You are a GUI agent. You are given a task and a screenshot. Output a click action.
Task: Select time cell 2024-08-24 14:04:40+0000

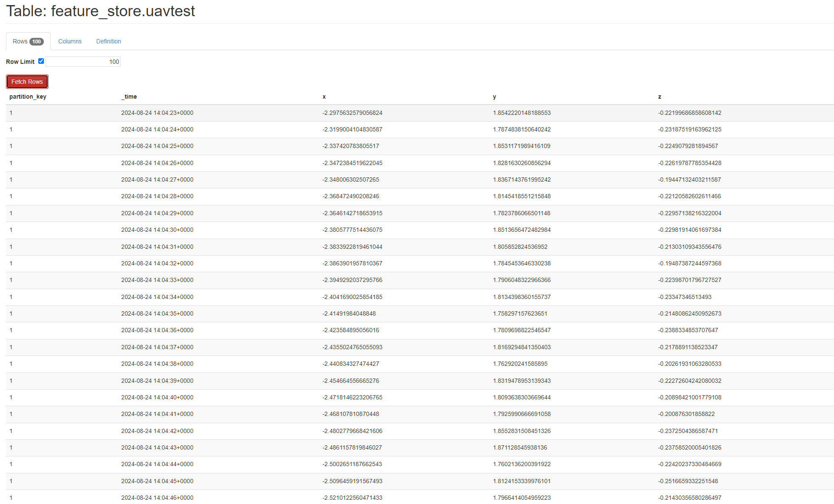[157, 397]
